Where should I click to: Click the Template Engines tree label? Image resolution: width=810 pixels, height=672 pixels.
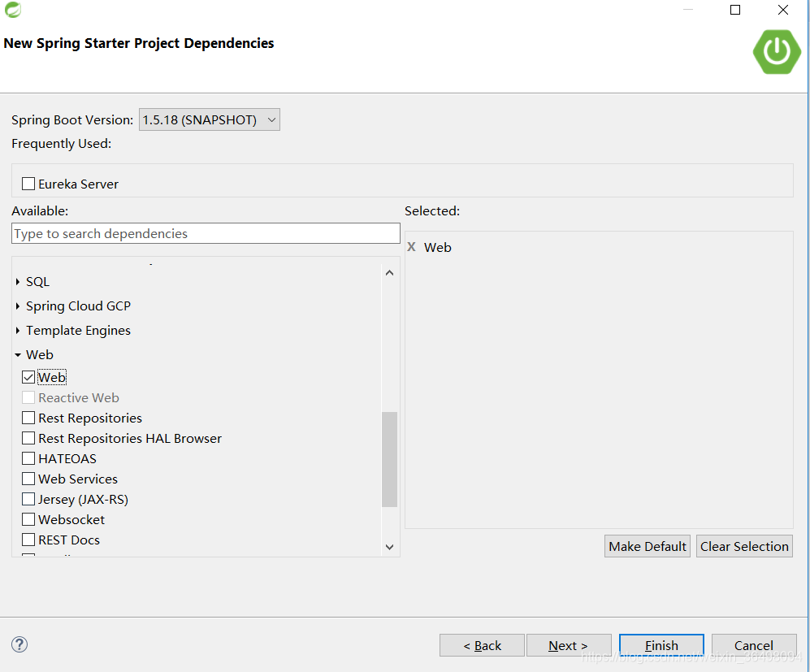click(x=78, y=331)
